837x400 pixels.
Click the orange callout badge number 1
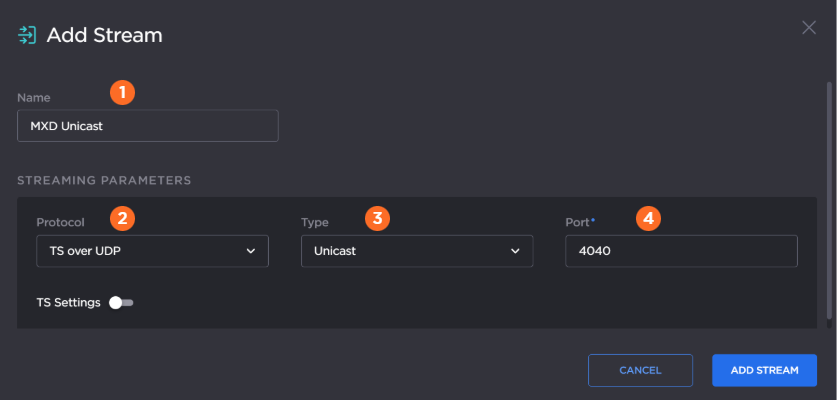pyautogui.click(x=122, y=92)
